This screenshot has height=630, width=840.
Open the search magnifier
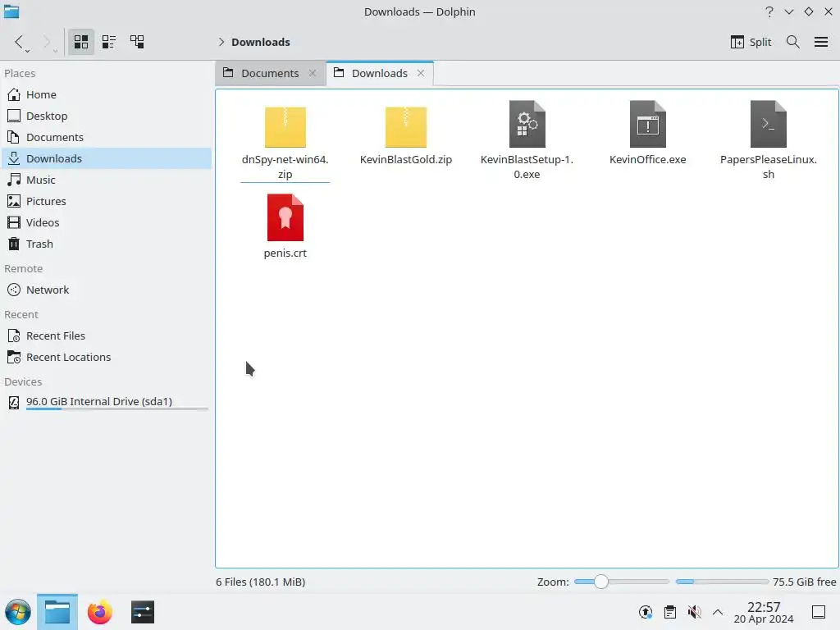tap(793, 42)
